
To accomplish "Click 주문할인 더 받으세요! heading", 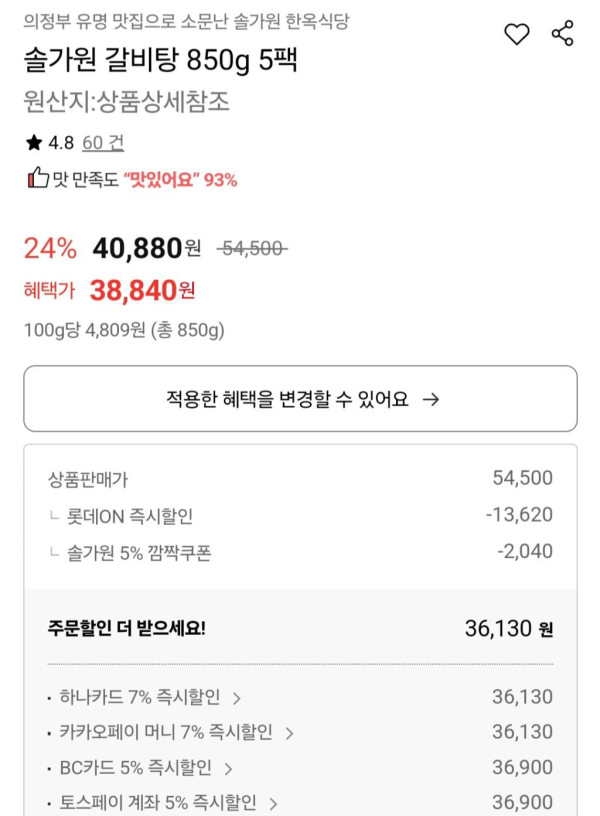I will pyautogui.click(x=126, y=629).
